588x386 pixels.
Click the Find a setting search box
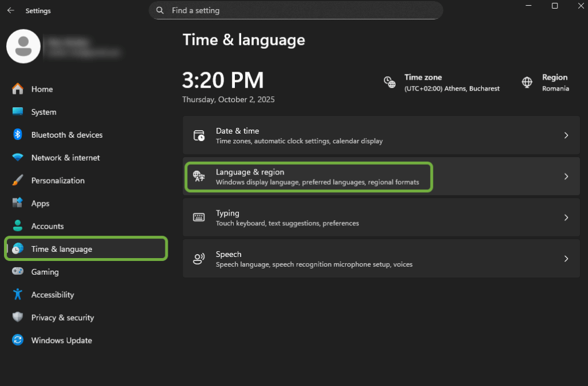tap(299, 10)
